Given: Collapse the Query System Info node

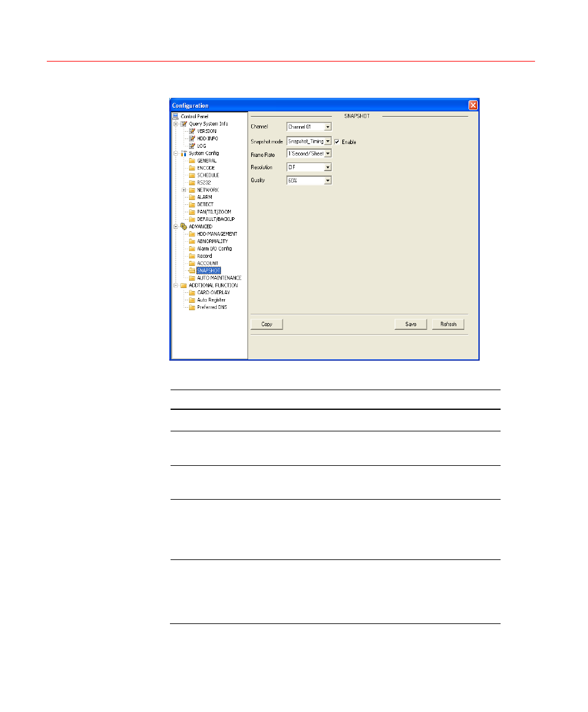Looking at the screenshot, I should pos(176,124).
